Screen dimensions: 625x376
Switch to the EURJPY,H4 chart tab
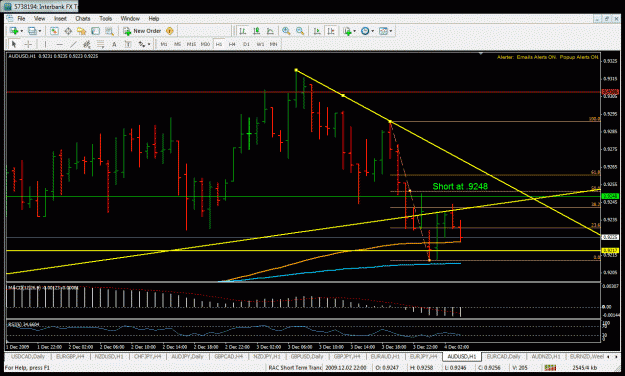tap(424, 356)
